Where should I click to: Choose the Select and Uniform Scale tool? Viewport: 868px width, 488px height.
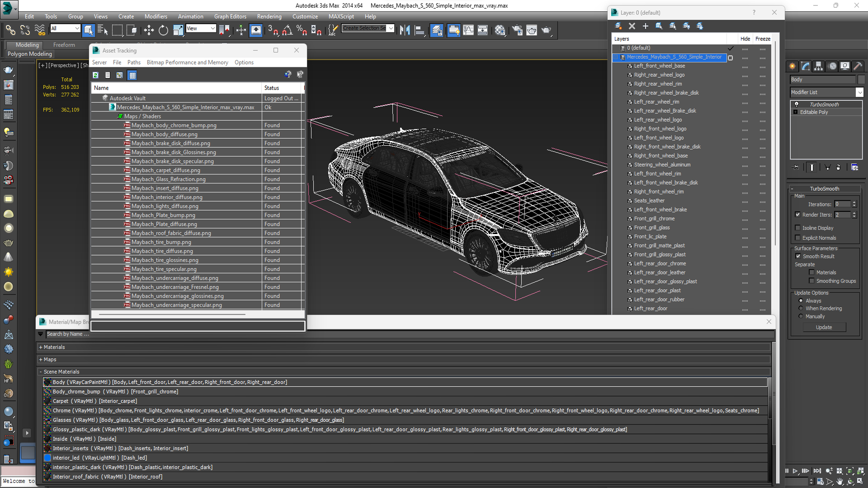[178, 30]
